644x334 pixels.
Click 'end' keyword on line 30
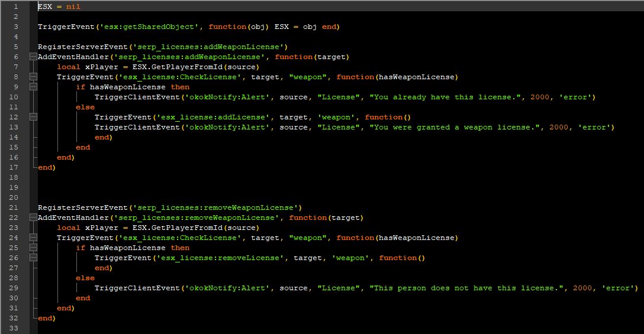coord(82,298)
